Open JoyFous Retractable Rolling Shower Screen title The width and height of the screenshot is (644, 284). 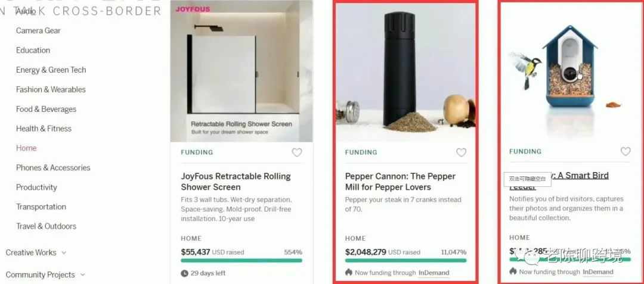(236, 182)
